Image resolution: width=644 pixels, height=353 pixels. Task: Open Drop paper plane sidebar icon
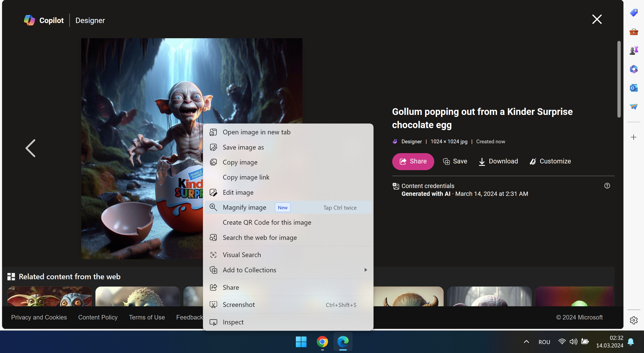coord(633,107)
